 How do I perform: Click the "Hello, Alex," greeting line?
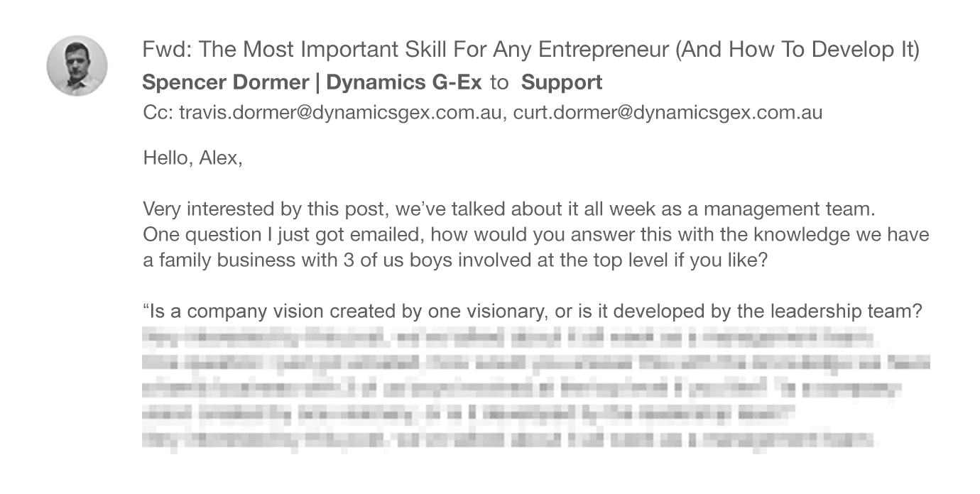click(x=192, y=158)
